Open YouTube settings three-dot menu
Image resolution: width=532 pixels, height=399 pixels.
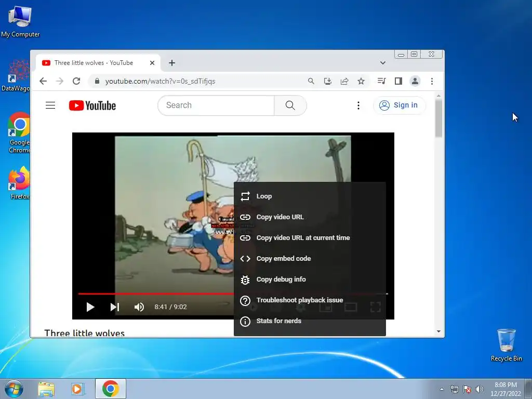[358, 105]
